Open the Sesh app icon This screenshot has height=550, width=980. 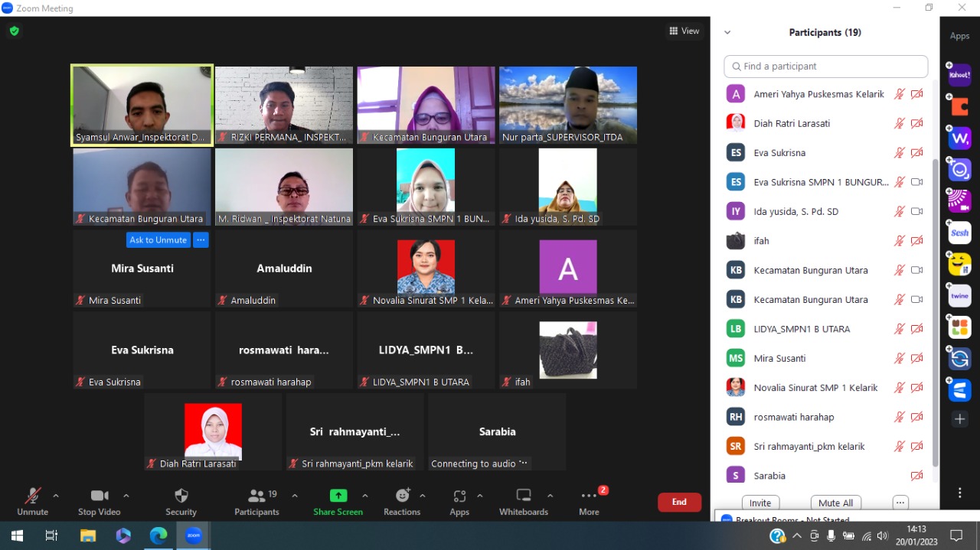click(x=959, y=233)
